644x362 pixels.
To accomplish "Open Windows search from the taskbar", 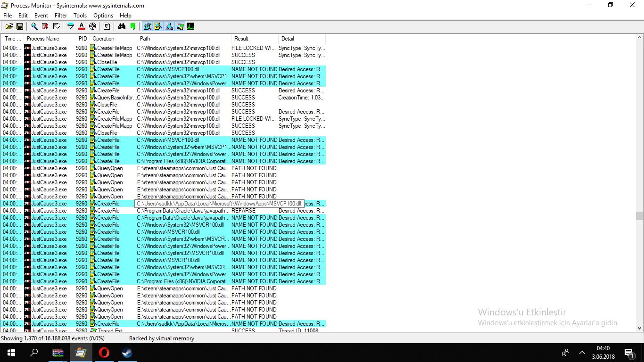I will (34, 353).
